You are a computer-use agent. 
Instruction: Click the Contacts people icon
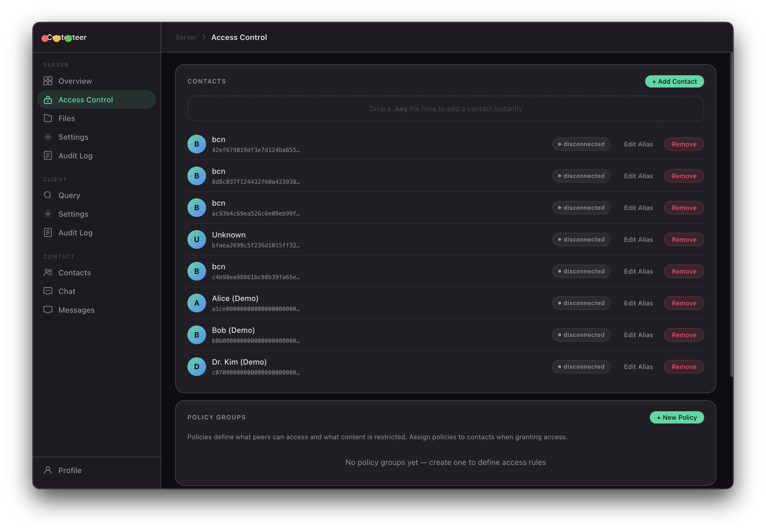pyautogui.click(x=48, y=273)
